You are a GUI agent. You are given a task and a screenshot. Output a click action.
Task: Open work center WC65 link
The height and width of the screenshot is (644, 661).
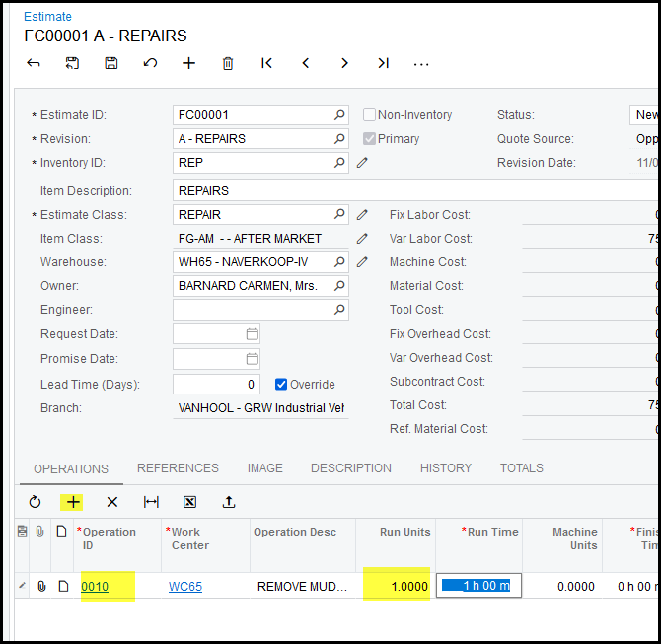[185, 587]
